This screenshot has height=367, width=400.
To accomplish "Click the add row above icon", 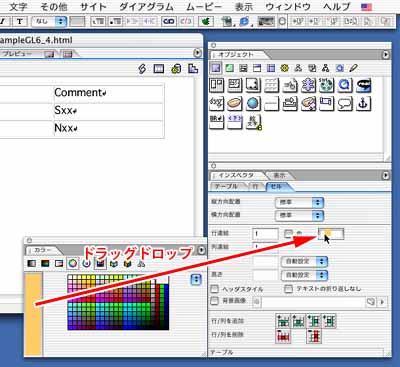I will 283,321.
